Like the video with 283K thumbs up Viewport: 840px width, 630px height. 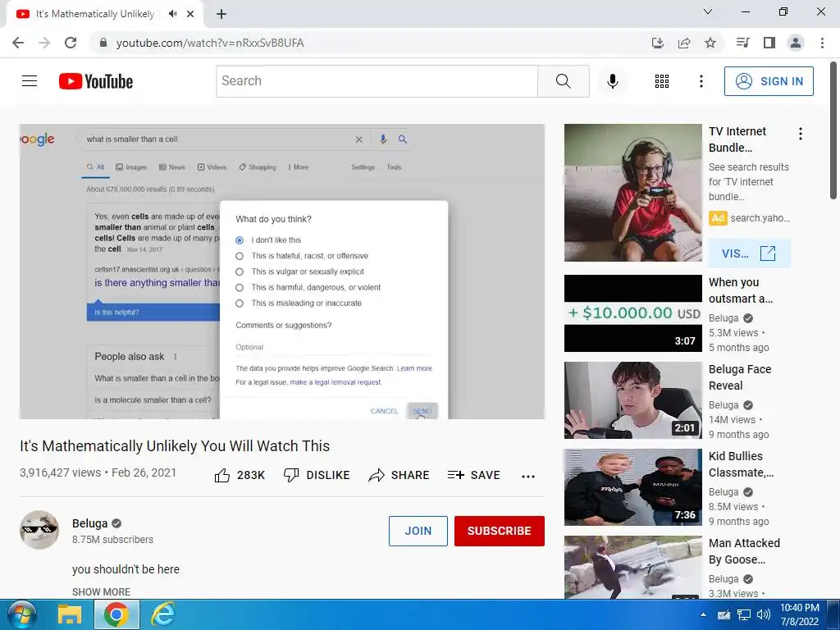click(x=240, y=475)
